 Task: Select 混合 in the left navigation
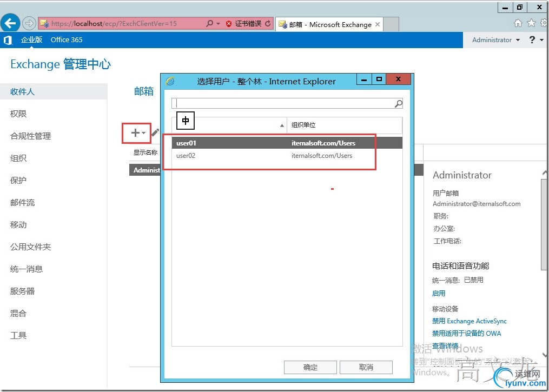(x=18, y=313)
